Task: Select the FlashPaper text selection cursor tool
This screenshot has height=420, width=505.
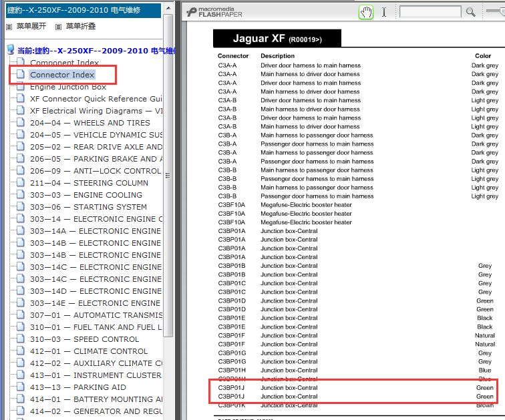Action: pyautogui.click(x=384, y=12)
